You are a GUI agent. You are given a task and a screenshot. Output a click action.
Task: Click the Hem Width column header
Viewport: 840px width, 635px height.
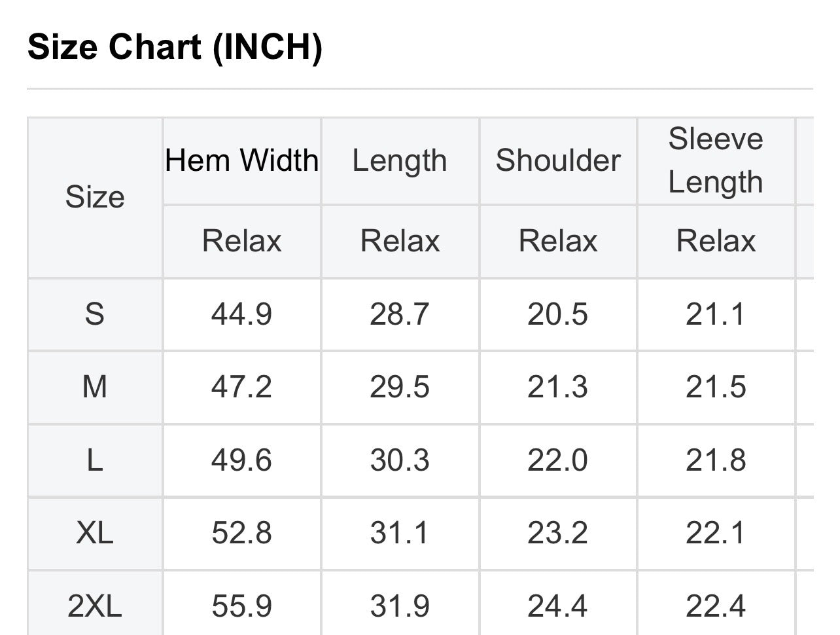[x=241, y=160]
